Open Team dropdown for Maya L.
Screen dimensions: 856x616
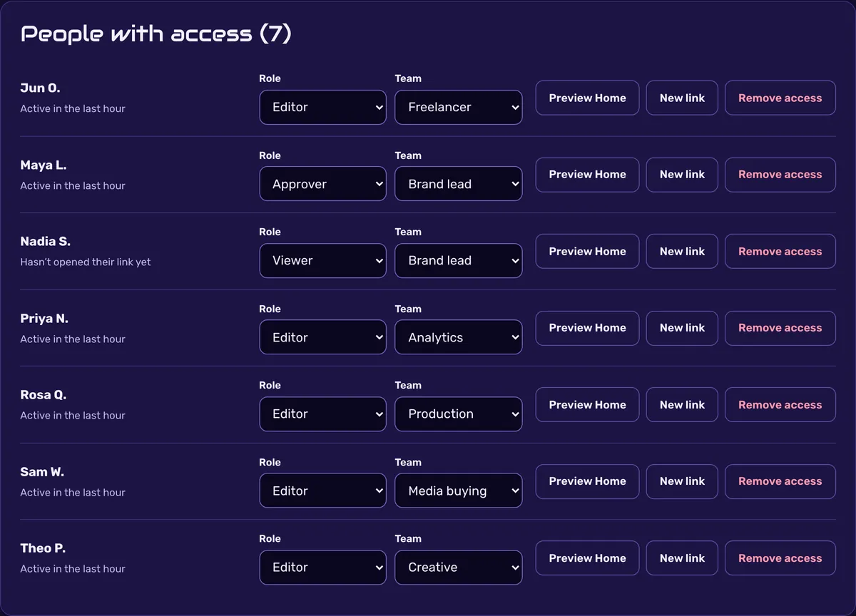pos(458,184)
